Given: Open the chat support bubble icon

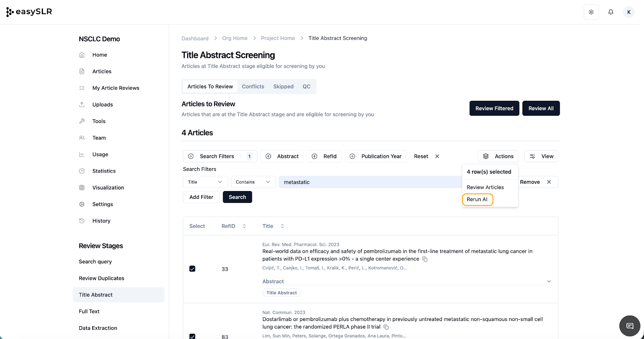Looking at the screenshot, I should (x=630, y=326).
